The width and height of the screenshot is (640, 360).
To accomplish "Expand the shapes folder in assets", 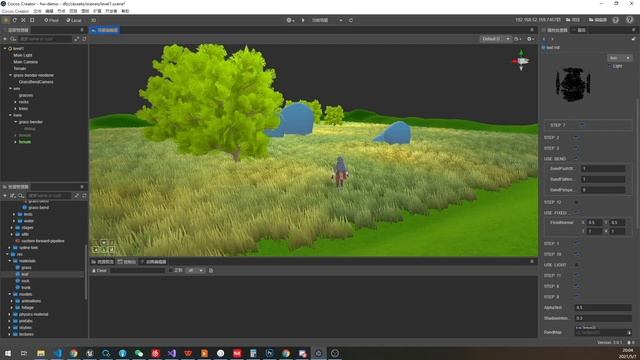I will [11, 227].
